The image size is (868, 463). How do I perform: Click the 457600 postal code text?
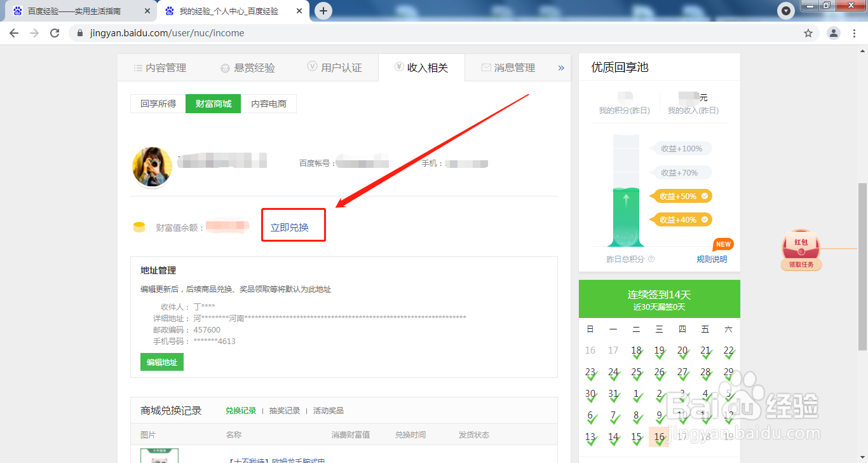coord(207,330)
